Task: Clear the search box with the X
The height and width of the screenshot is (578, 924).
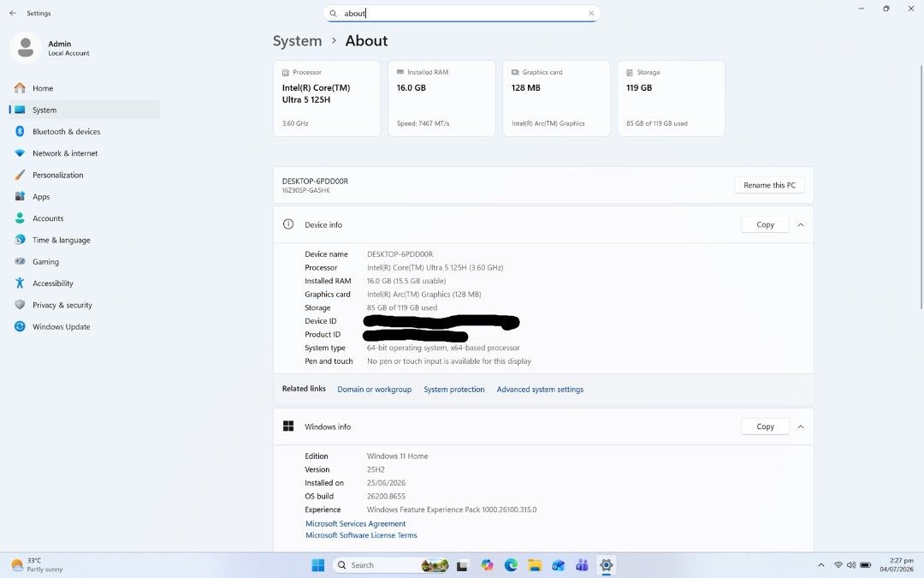Action: tap(591, 13)
